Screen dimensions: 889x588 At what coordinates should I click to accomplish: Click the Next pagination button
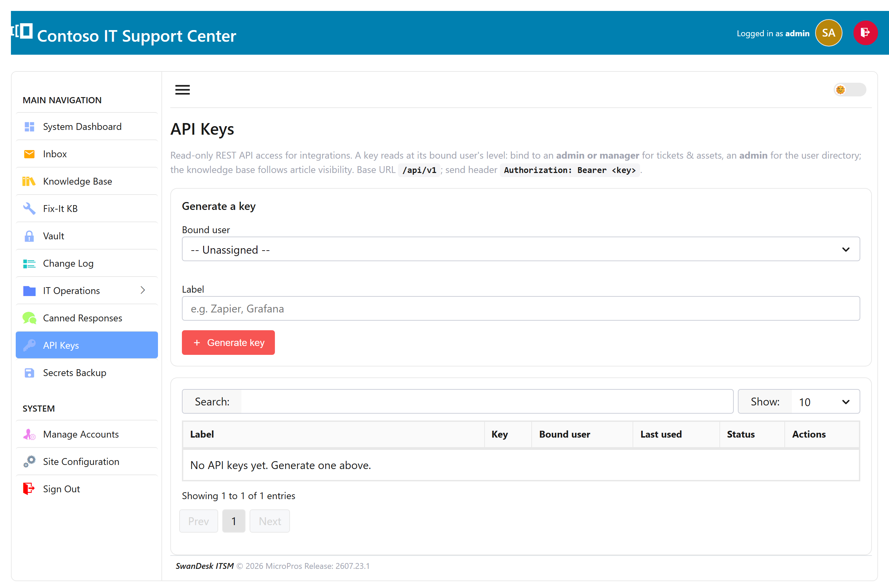click(x=270, y=521)
